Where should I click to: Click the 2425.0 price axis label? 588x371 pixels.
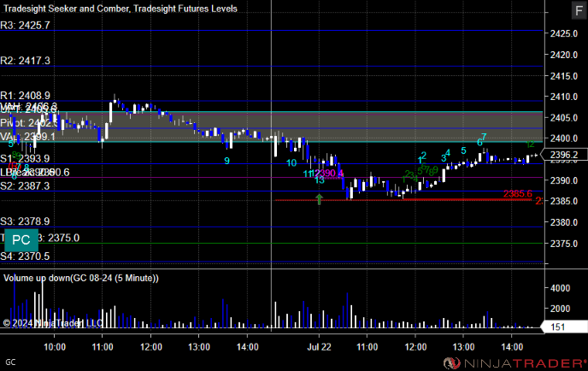(x=563, y=33)
